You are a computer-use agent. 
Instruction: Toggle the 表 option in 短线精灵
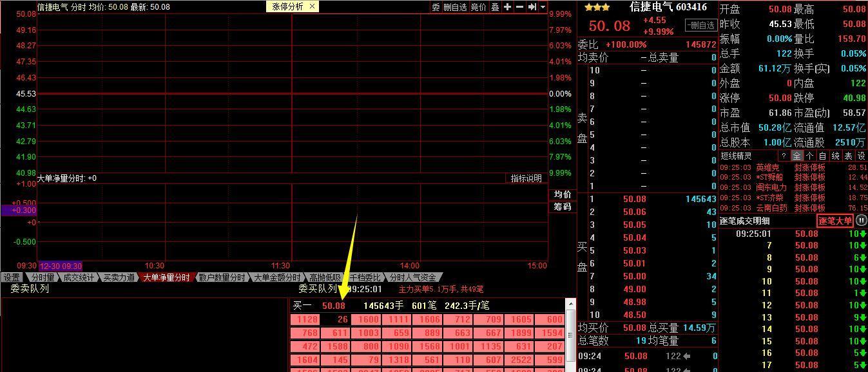(x=849, y=156)
